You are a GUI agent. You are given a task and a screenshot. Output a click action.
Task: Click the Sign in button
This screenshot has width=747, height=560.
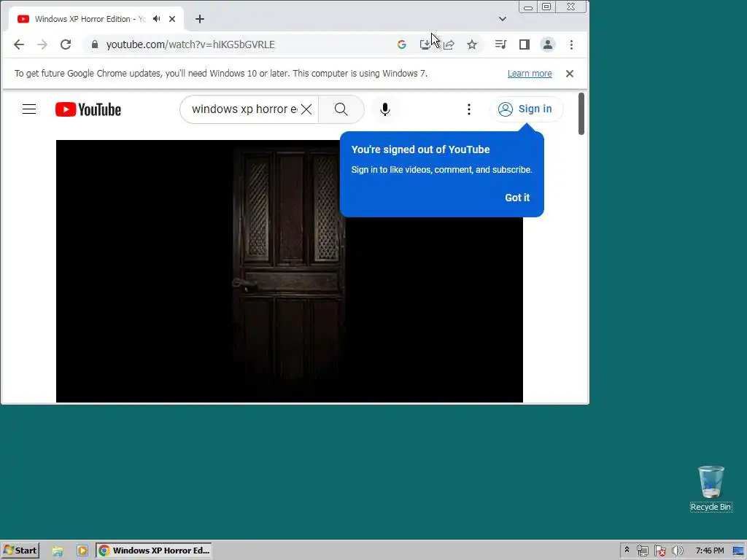click(x=525, y=109)
